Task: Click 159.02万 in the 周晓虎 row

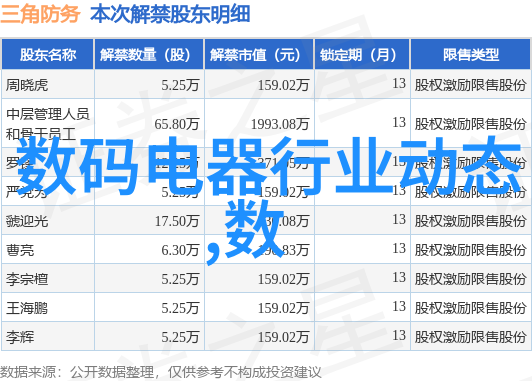Action: 283,85
